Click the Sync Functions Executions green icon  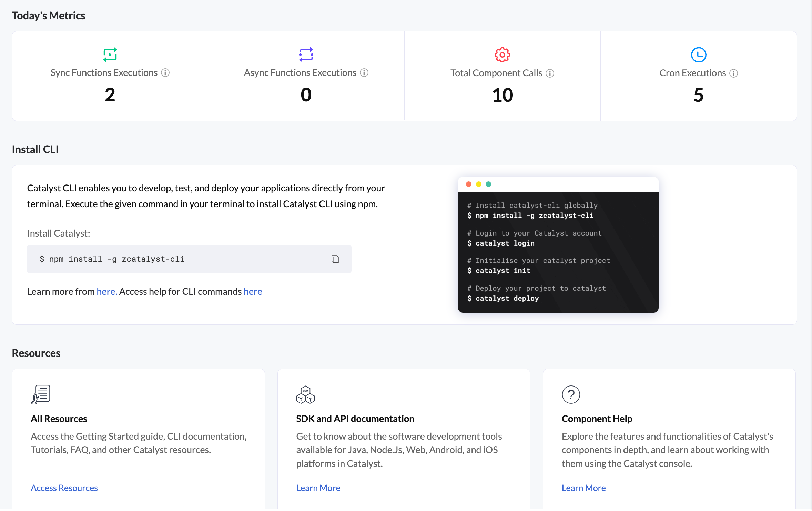[110, 54]
